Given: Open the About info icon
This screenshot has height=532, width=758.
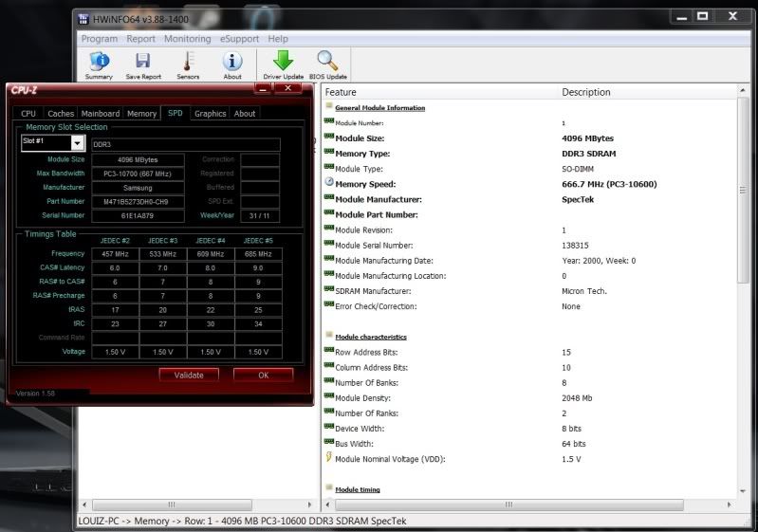Looking at the screenshot, I should (x=232, y=63).
